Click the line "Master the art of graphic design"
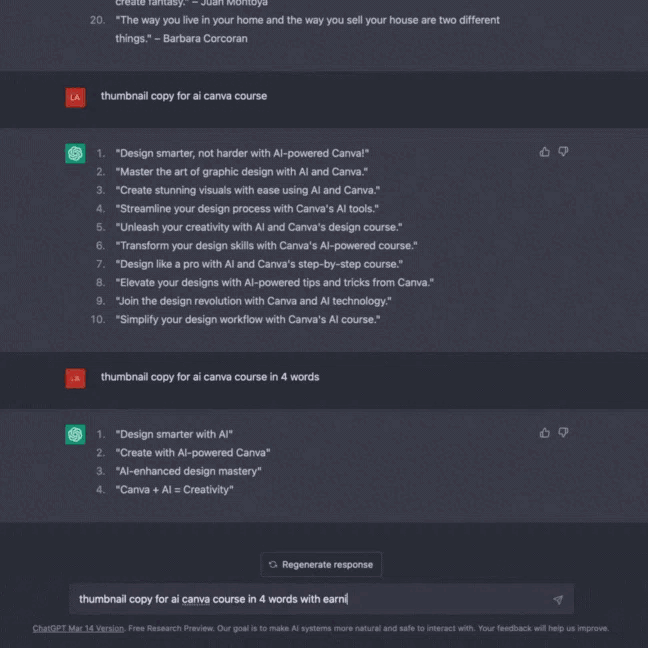The width and height of the screenshot is (648, 648). [242, 172]
